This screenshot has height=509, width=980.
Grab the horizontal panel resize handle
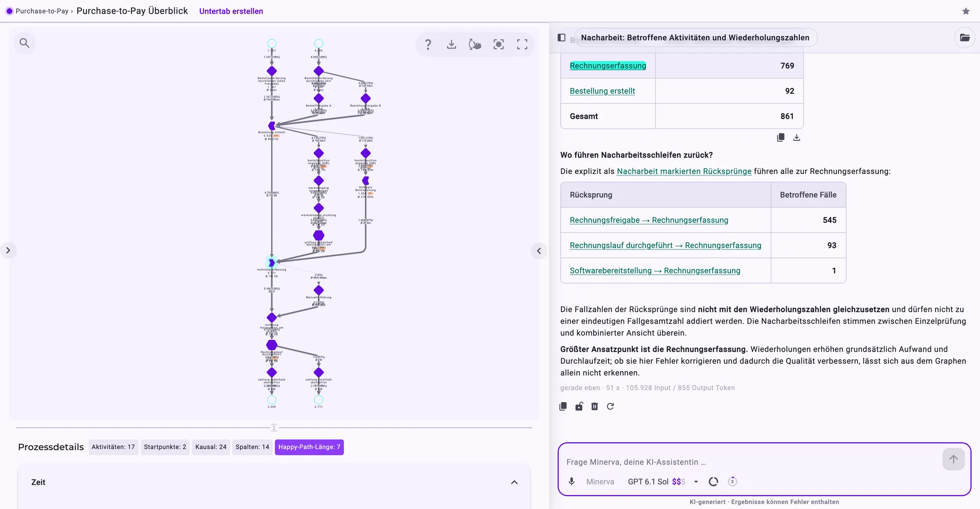pos(274,428)
